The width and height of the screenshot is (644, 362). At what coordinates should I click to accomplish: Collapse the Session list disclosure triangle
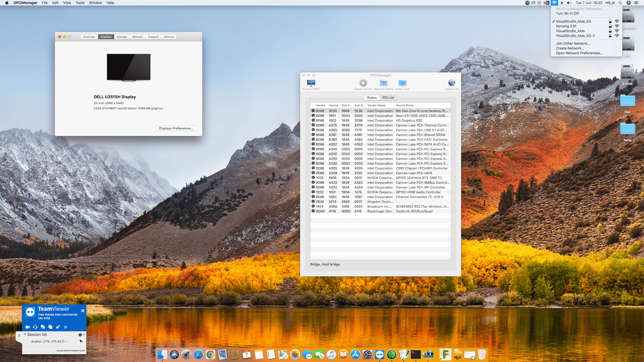tap(25, 335)
